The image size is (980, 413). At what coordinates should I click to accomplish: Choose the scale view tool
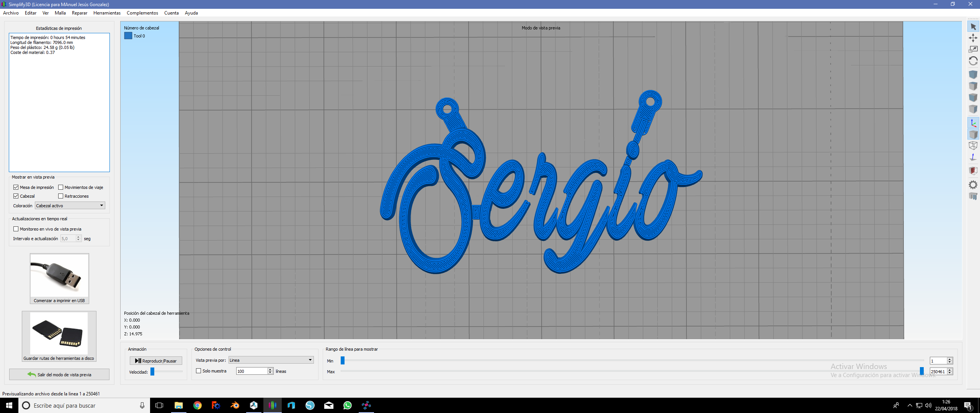973,49
